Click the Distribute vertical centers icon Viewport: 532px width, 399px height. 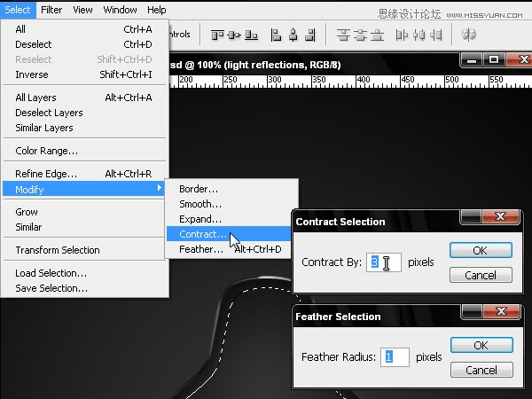pyautogui.click(x=360, y=35)
